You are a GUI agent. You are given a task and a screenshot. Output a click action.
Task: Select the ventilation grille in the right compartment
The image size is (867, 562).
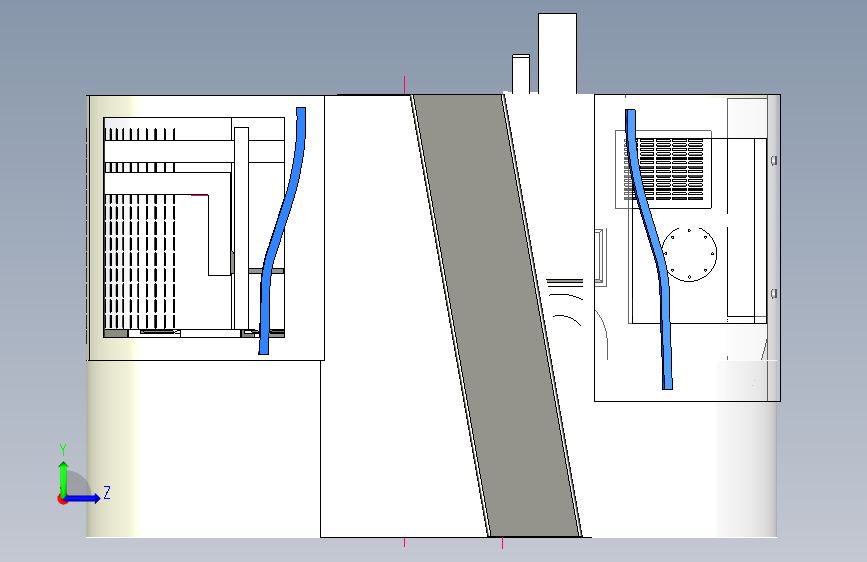pos(664,169)
